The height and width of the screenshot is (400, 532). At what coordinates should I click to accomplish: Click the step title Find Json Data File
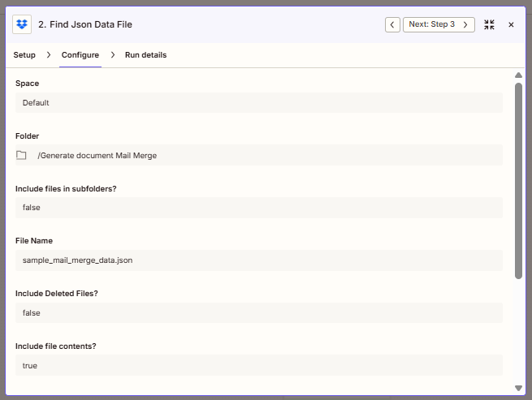tap(85, 24)
